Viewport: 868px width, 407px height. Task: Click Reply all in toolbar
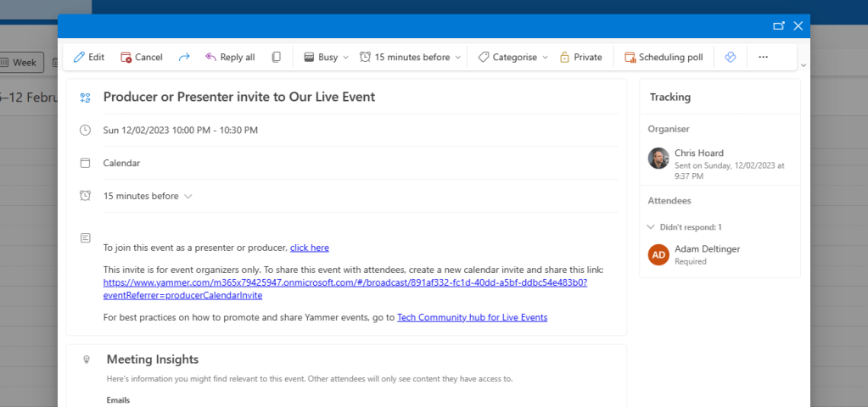point(229,58)
